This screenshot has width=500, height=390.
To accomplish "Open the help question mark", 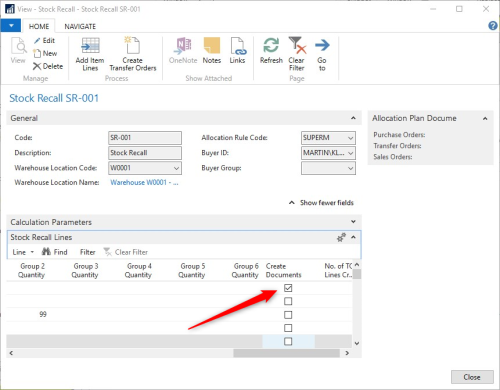I will [x=493, y=26].
